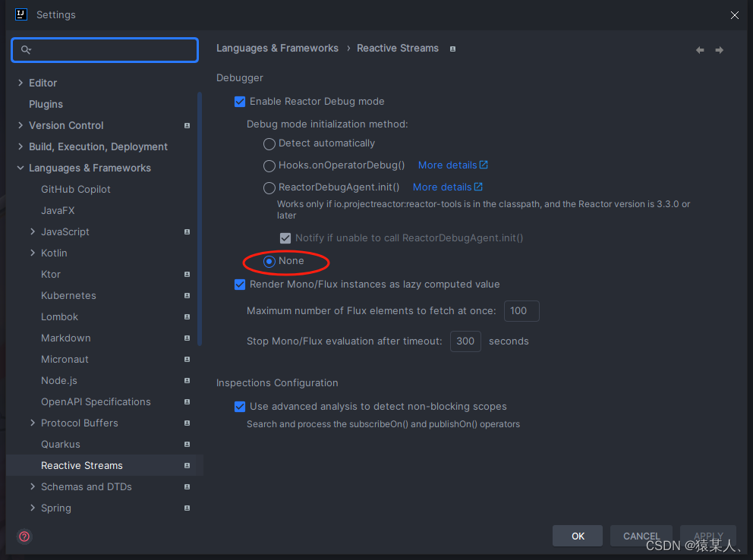Image resolution: width=753 pixels, height=560 pixels.
Task: Click the project icon beside Node.js
Action: click(x=187, y=380)
